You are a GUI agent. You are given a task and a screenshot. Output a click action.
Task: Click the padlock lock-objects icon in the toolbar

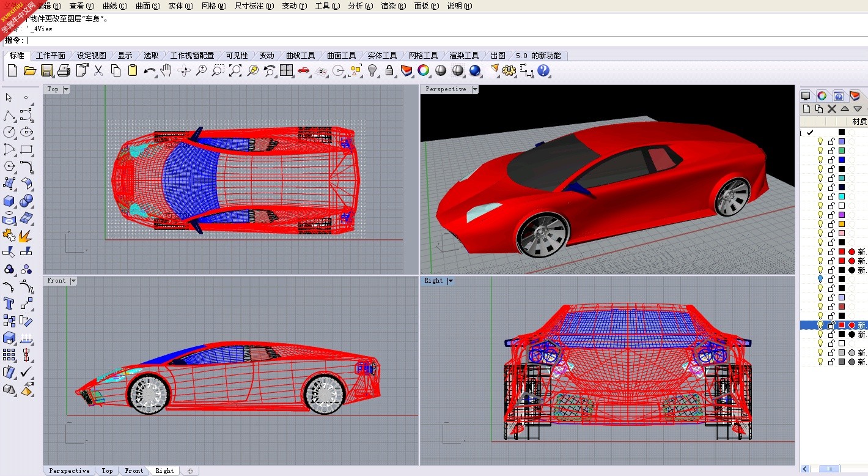pyautogui.click(x=389, y=71)
